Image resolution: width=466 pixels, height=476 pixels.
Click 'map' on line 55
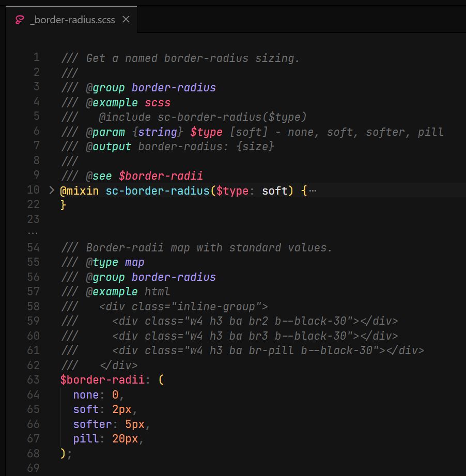click(134, 262)
